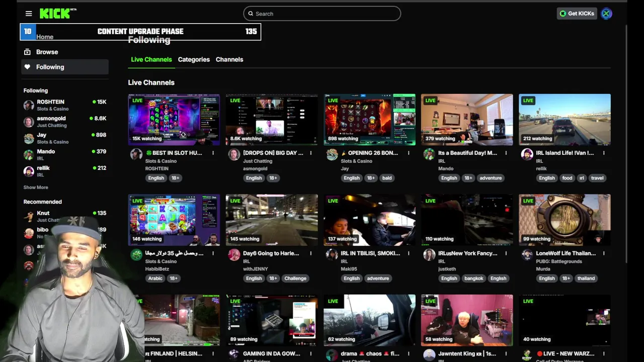Image resolution: width=644 pixels, height=362 pixels.
Task: Open the 62 watching drama chaos thumbnail
Action: 369,320
